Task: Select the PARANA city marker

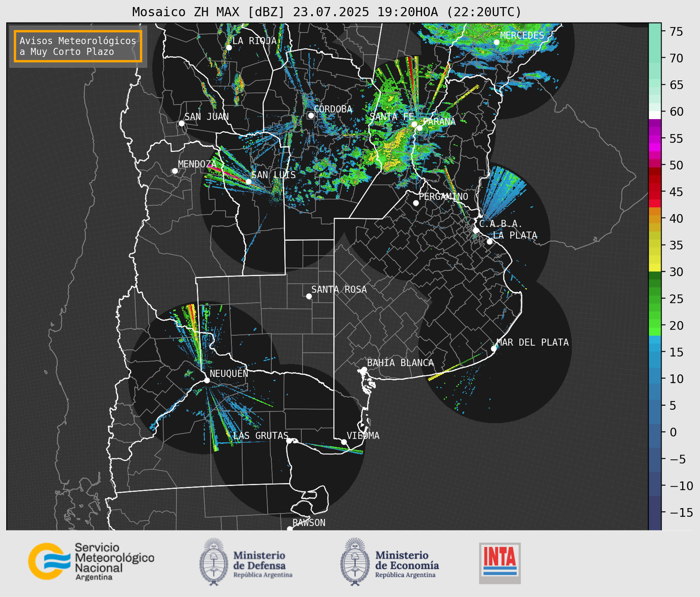Action: 420,128
